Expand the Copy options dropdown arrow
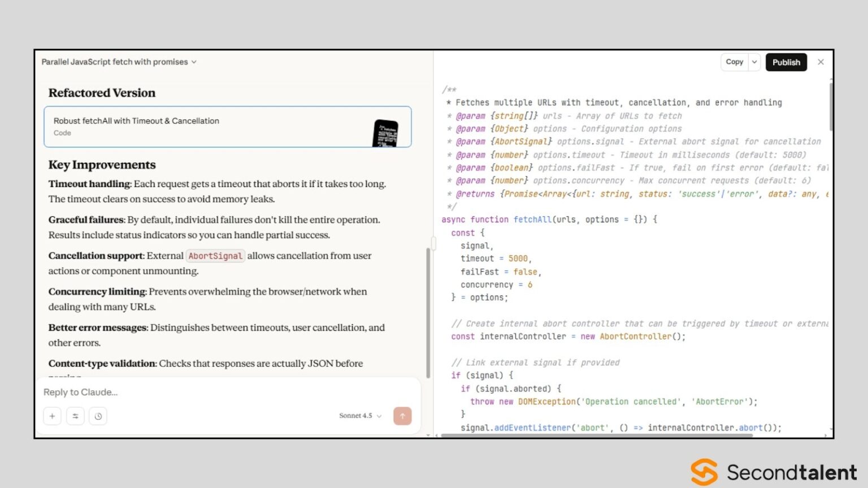868x488 pixels. [754, 62]
